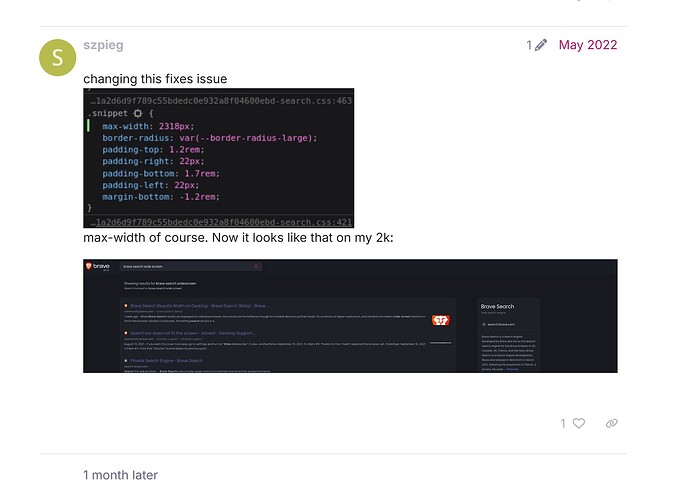Viewport: 690px width, 484px height.
Task: Like this post with the heart icon
Action: pos(579,423)
